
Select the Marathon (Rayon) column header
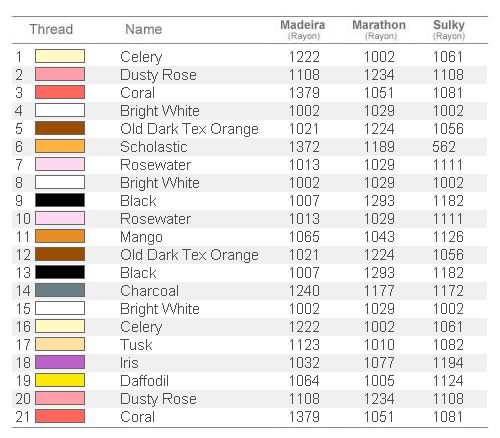379,30
